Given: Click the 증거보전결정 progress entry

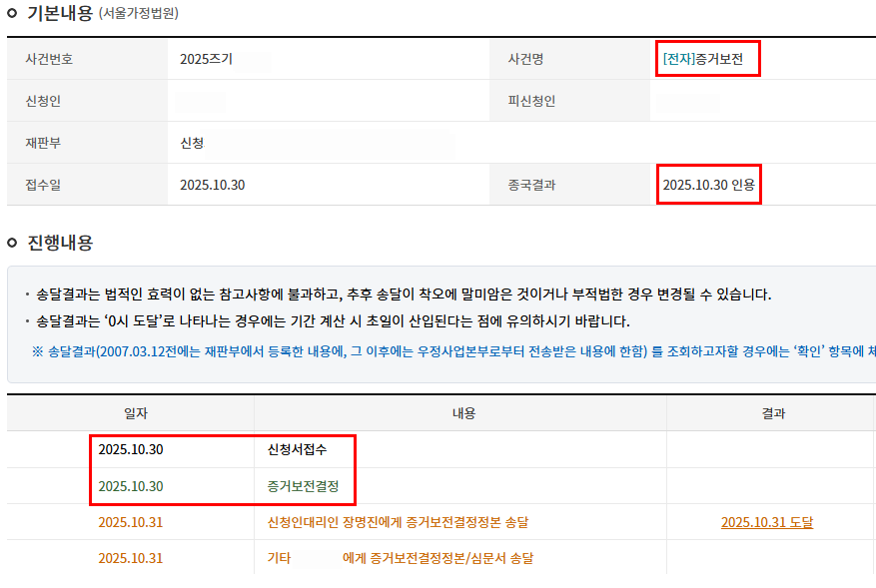Looking at the screenshot, I should coord(303,486).
